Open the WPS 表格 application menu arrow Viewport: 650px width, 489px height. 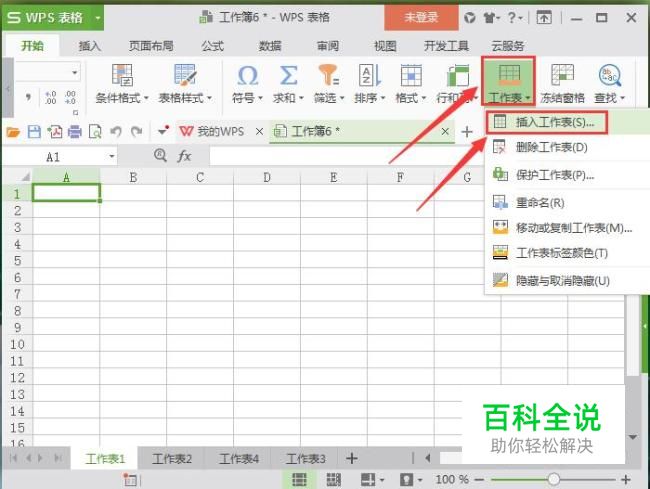98,18
